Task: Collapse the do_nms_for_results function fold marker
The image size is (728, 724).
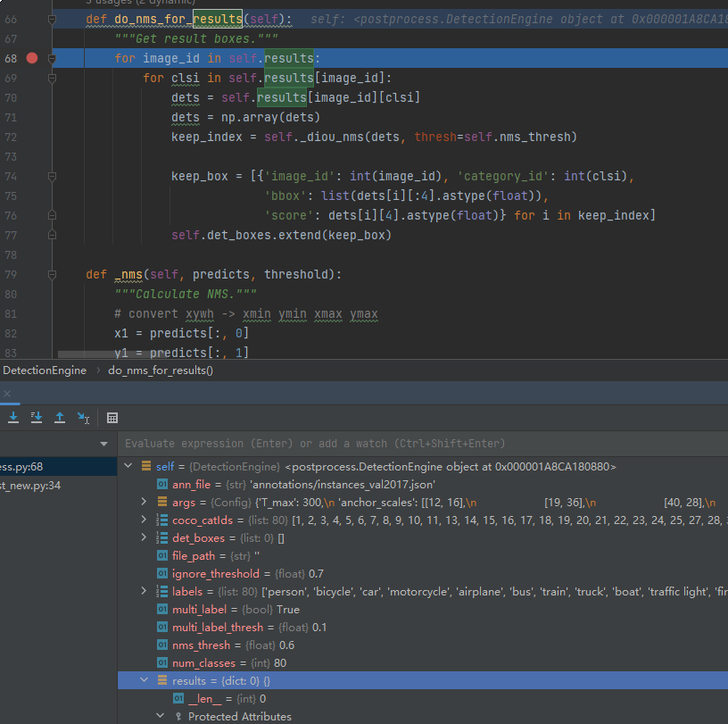Action: (x=52, y=19)
